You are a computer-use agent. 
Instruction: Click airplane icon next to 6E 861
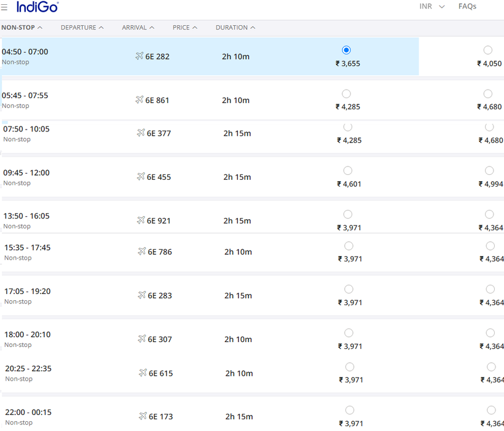140,100
